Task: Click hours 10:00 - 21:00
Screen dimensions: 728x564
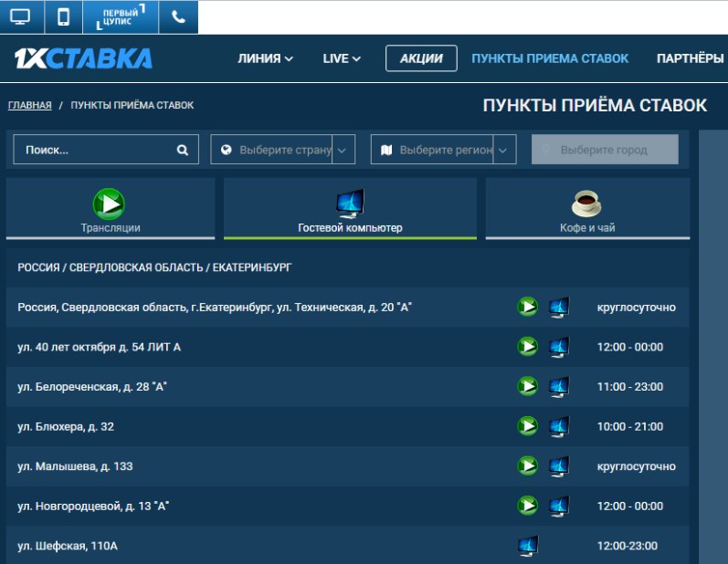Action: [630, 427]
